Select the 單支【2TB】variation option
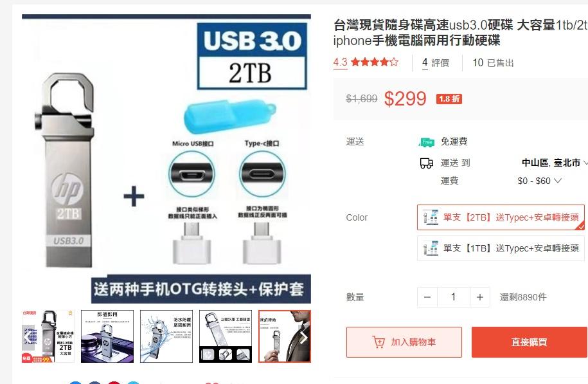 click(501, 217)
